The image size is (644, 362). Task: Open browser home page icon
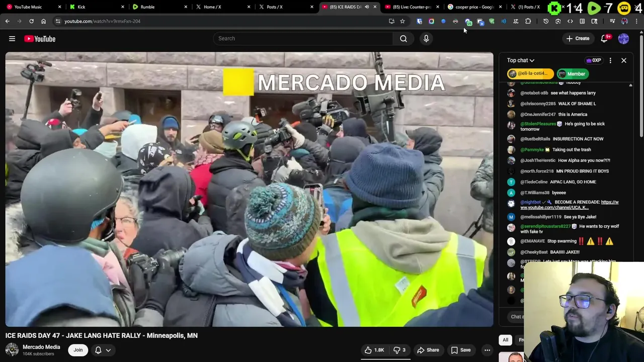(x=43, y=21)
